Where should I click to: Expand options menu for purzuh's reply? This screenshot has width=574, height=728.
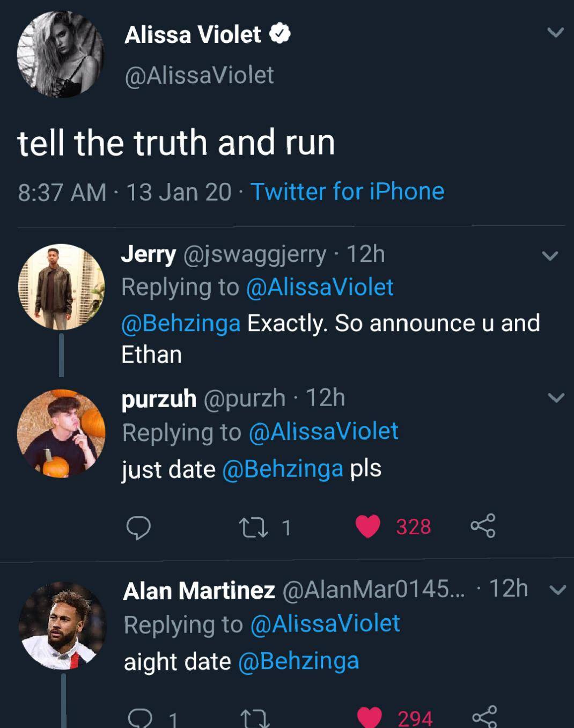click(556, 398)
